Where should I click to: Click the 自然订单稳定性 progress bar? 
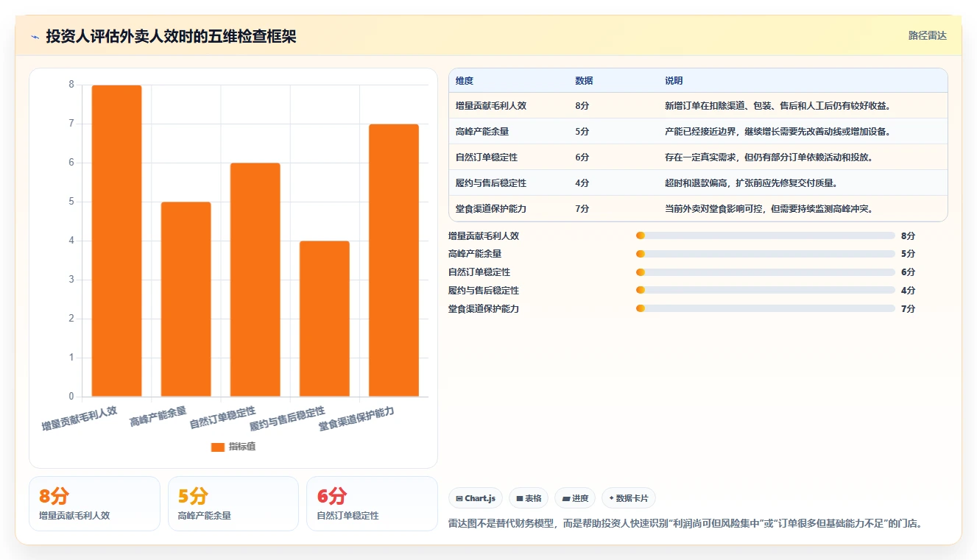pyautogui.click(x=766, y=272)
